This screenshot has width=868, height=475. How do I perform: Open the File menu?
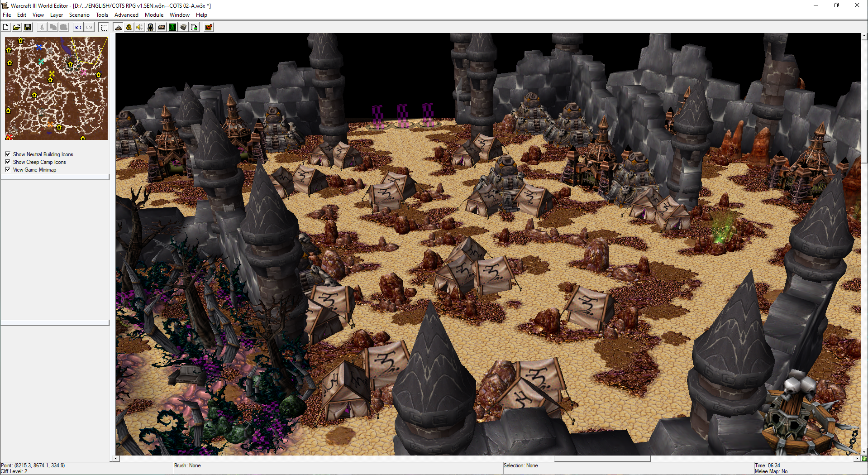pos(7,15)
